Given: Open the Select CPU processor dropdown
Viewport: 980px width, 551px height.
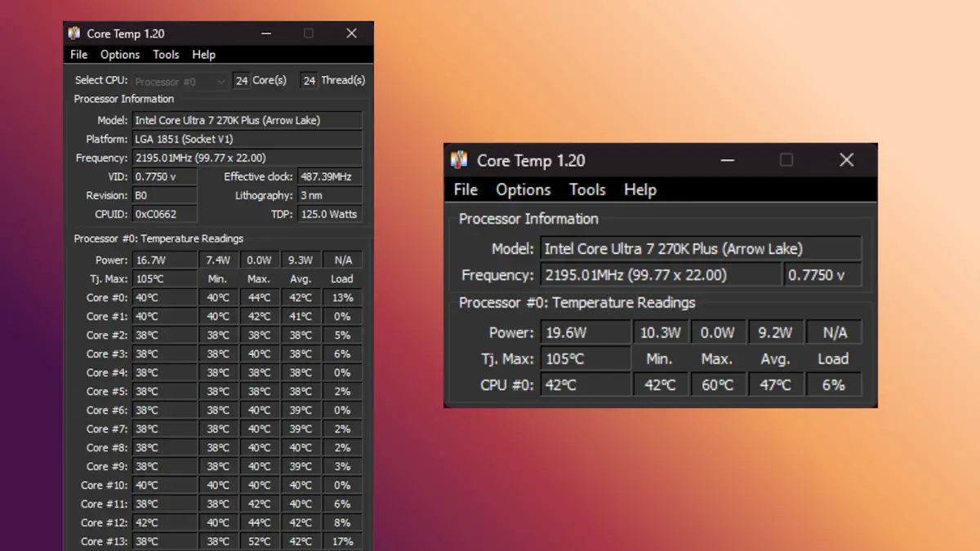Looking at the screenshot, I should click(x=180, y=81).
